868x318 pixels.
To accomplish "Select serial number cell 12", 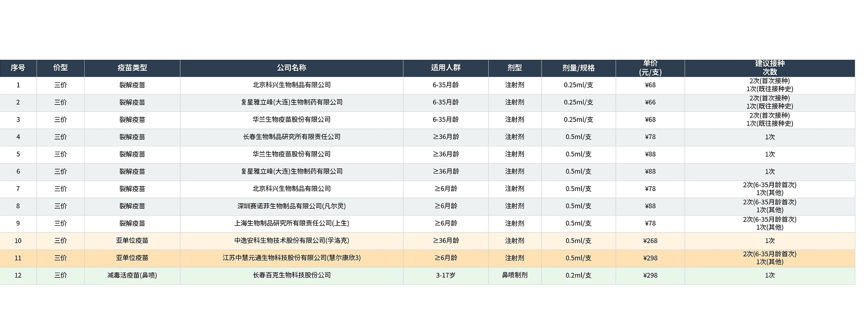I will 18,276.
